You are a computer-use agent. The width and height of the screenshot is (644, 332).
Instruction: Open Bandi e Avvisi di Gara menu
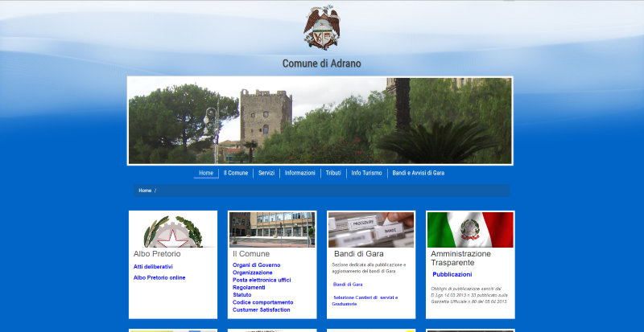tap(418, 173)
